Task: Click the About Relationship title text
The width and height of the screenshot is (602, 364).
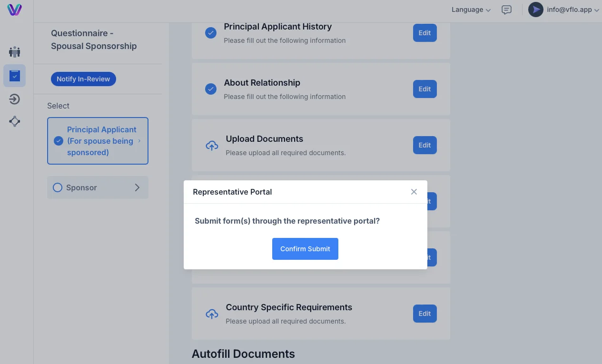Action: click(x=262, y=83)
